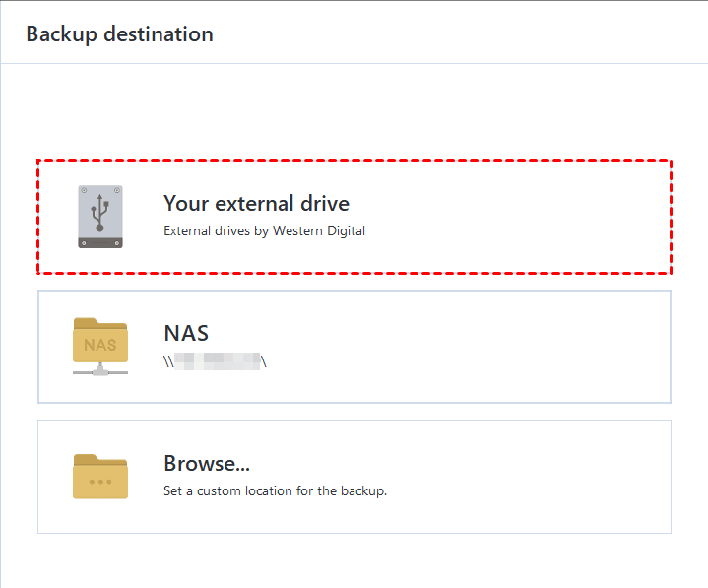Click the dark base of the drive icon

[x=100, y=242]
